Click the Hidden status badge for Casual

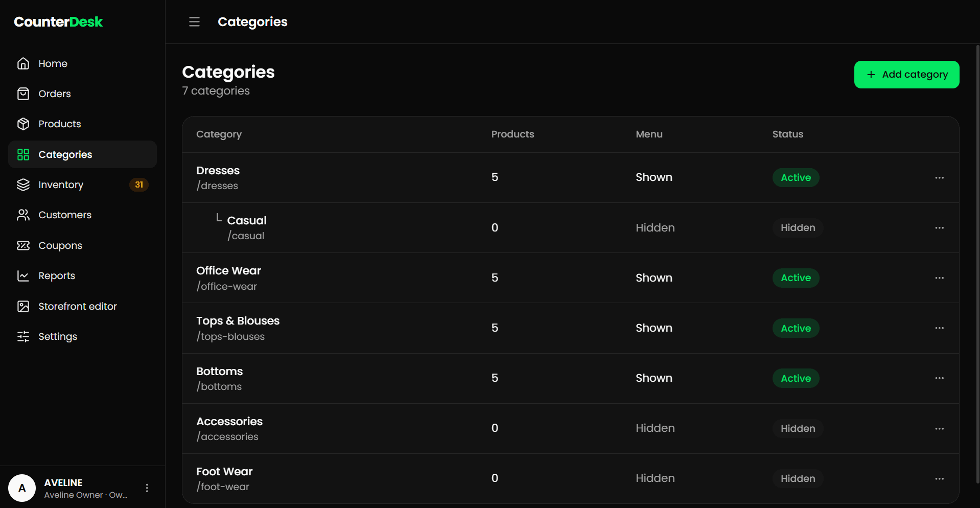click(798, 227)
